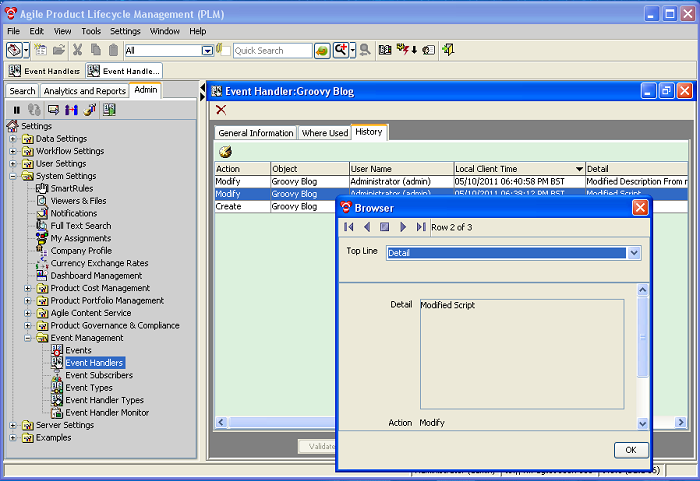Open the All search type dropdown
The height and width of the screenshot is (481, 700).
[x=208, y=50]
